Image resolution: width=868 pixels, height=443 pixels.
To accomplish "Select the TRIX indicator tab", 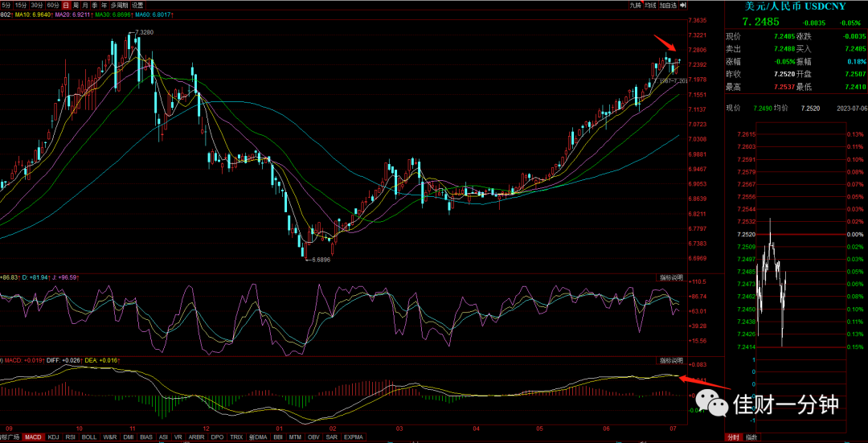I will [237, 437].
